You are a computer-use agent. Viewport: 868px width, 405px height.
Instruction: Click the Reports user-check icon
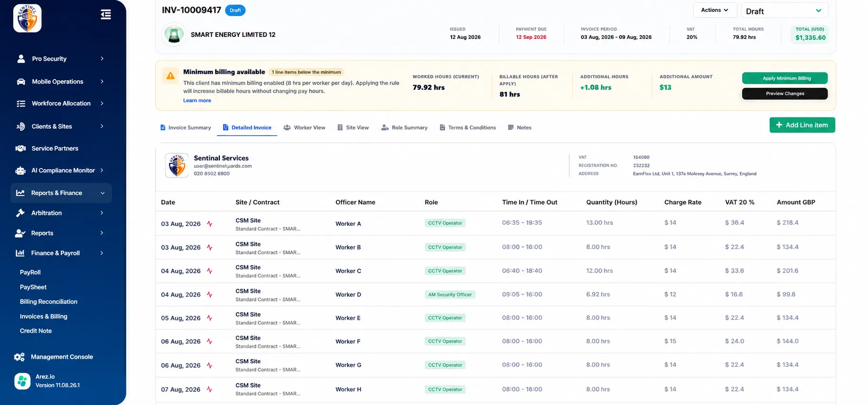tap(20, 233)
